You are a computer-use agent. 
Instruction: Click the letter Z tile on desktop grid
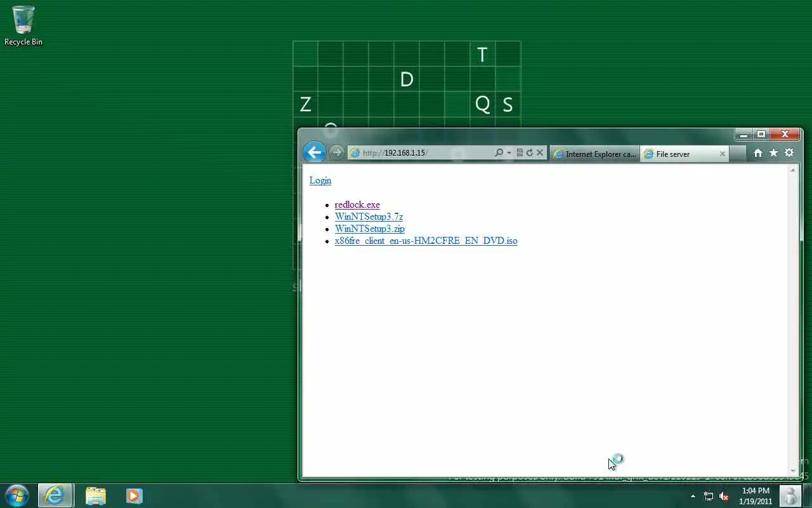[305, 104]
